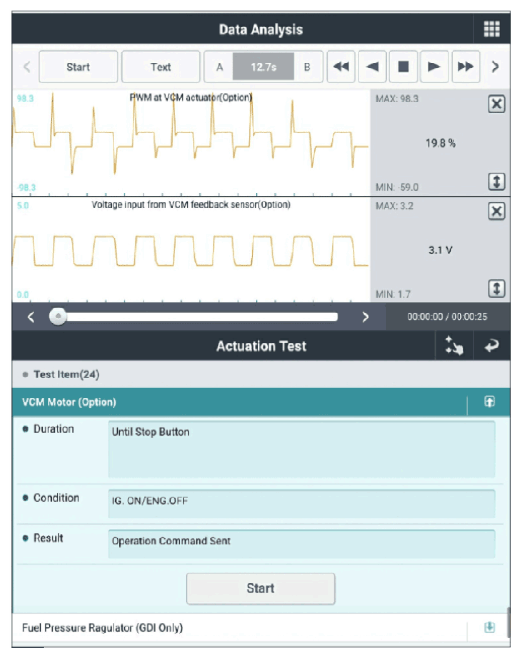Close the PWM at VCM actuator graph

(497, 104)
